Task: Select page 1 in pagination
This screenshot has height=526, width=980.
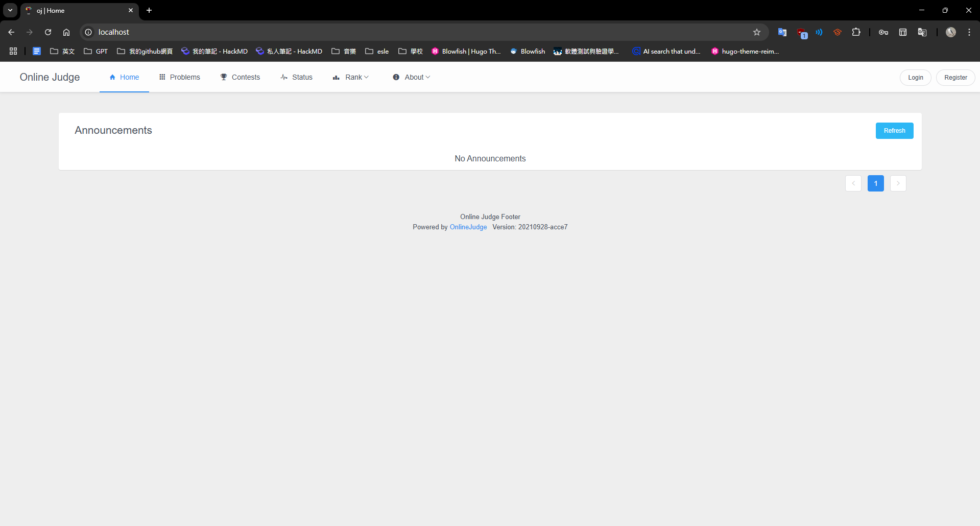Action: [875, 183]
